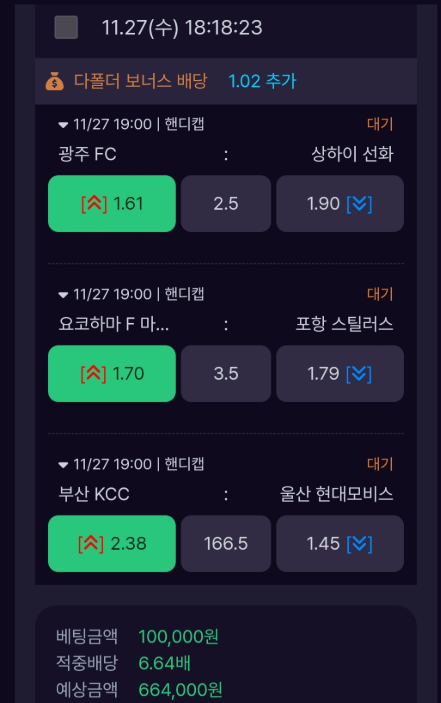This screenshot has height=703, width=441.
Task: Collapse the 요코하마 F 마... match triangle
Action: pos(63,295)
